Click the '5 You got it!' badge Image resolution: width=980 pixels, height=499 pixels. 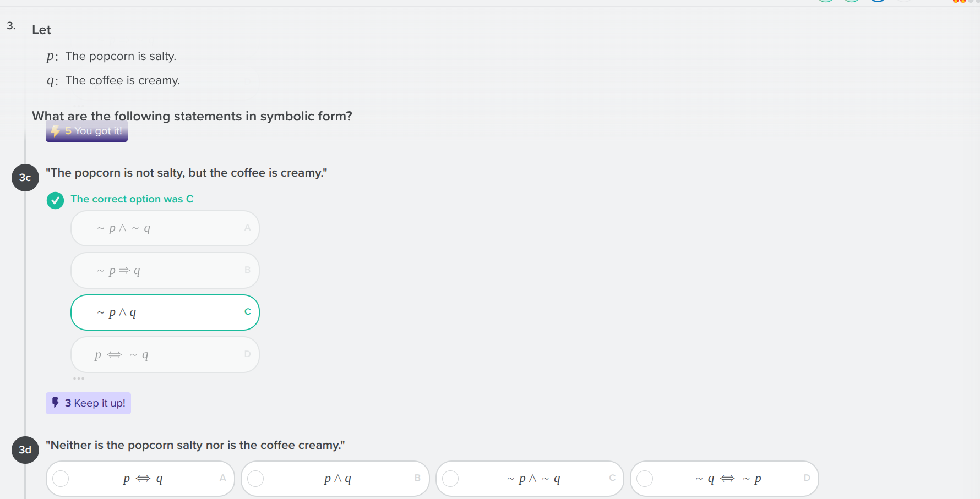[x=86, y=131]
